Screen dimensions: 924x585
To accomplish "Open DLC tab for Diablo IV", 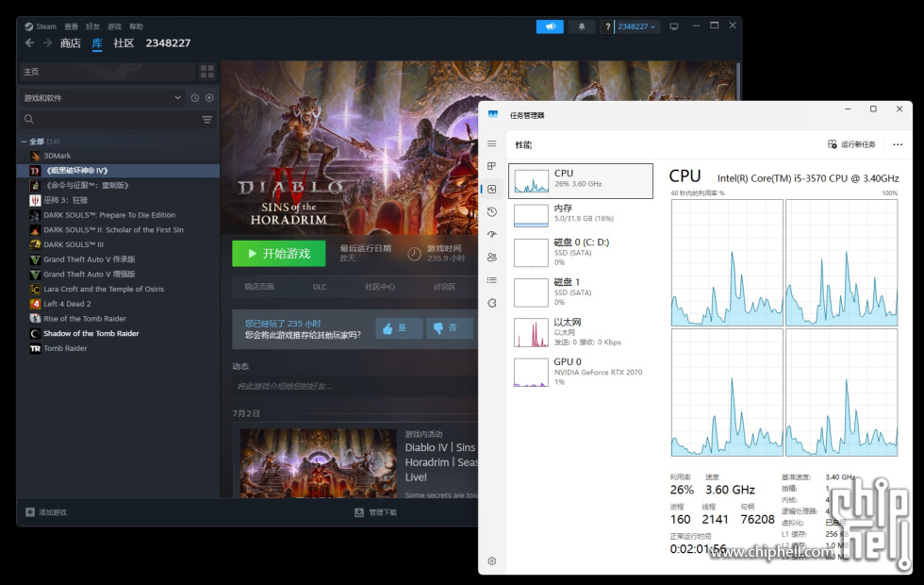I will (320, 287).
